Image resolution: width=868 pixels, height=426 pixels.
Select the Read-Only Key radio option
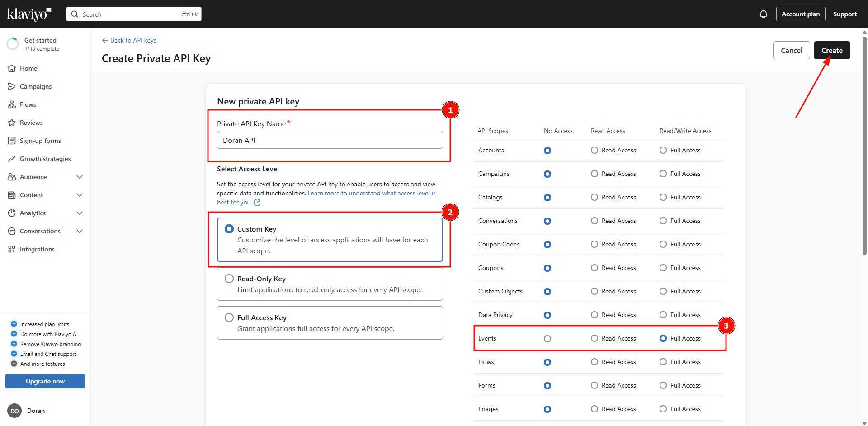click(x=229, y=279)
